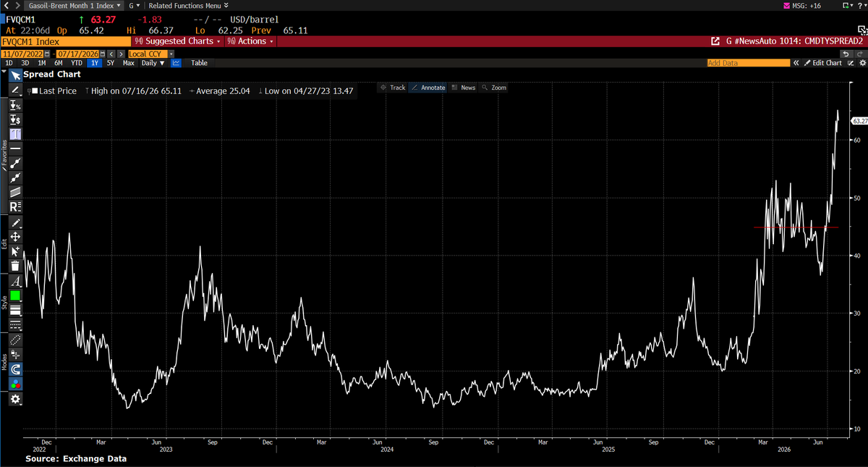Screen dimensions: 868x467
Task: Select the 5Y range tab
Action: 111,63
